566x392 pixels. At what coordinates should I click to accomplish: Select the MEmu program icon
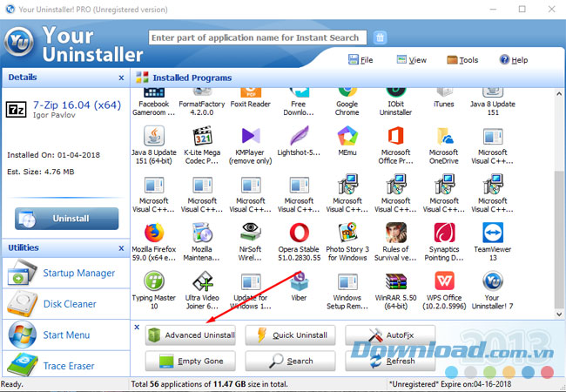pyautogui.click(x=347, y=136)
